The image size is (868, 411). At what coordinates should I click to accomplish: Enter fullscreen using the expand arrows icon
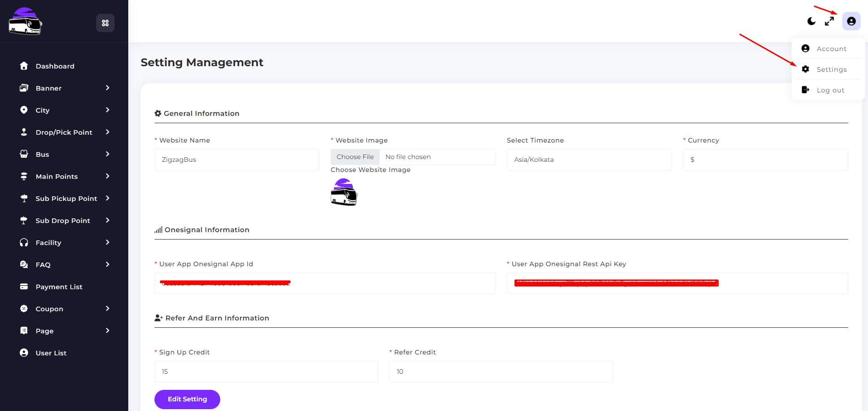pyautogui.click(x=829, y=21)
